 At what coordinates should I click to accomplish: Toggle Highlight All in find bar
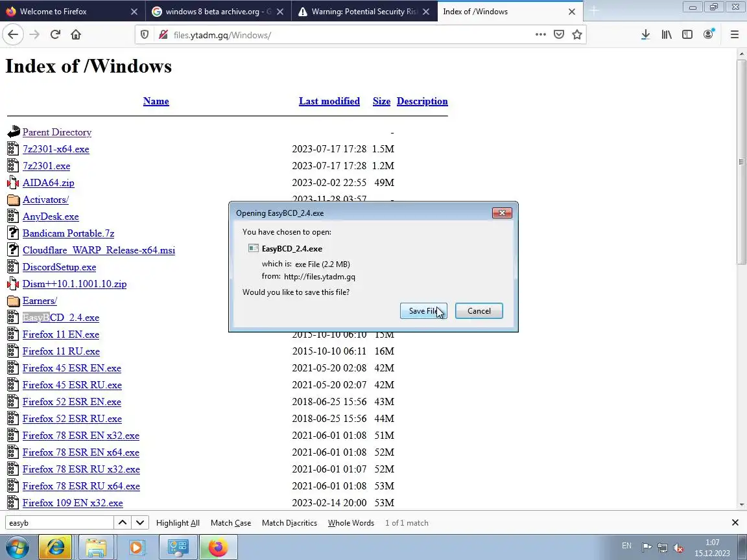coord(178,523)
